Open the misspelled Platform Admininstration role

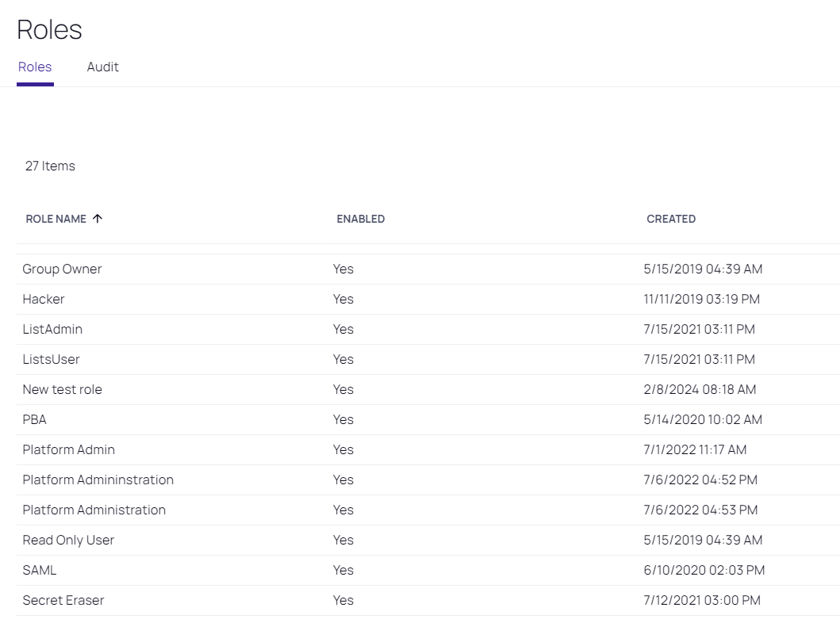click(x=98, y=480)
